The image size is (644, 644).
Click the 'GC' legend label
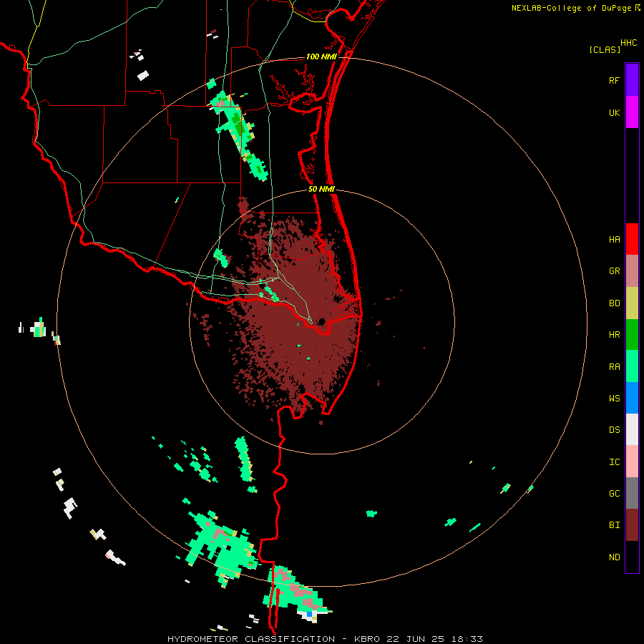coord(614,494)
